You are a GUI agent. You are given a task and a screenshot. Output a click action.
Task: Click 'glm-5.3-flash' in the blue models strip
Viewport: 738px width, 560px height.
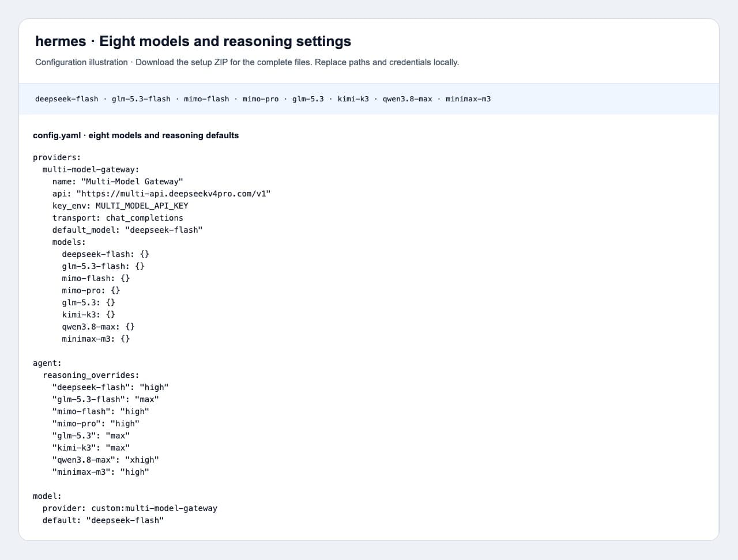(141, 99)
